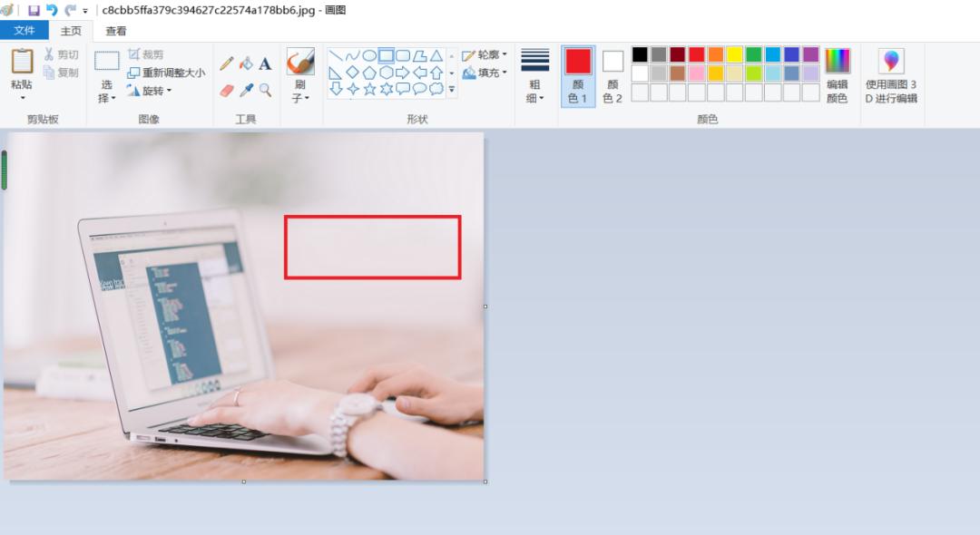Select the left arrow shape
980x535 pixels.
click(x=420, y=73)
